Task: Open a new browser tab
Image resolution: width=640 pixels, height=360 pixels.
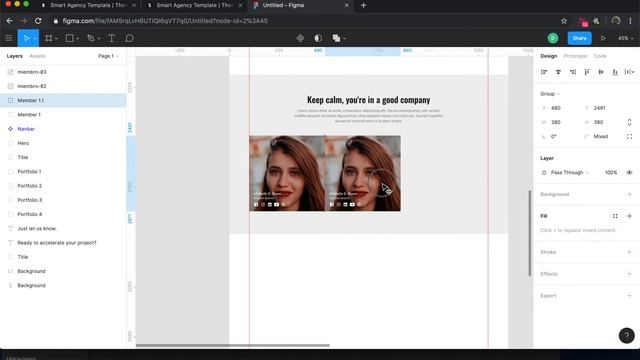Action: pos(363,5)
